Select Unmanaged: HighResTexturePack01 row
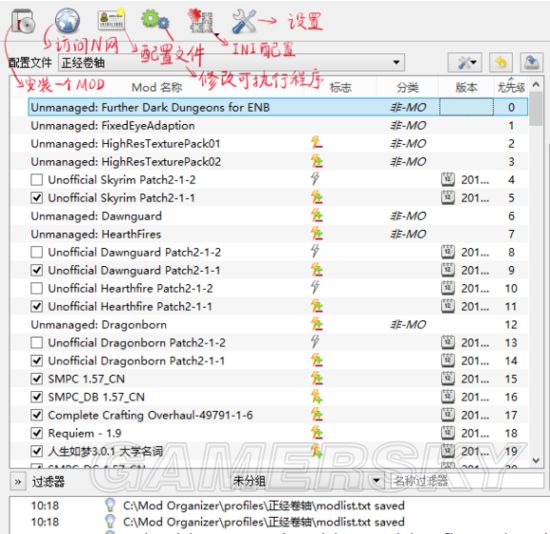The width and height of the screenshot is (550, 534). 270,143
